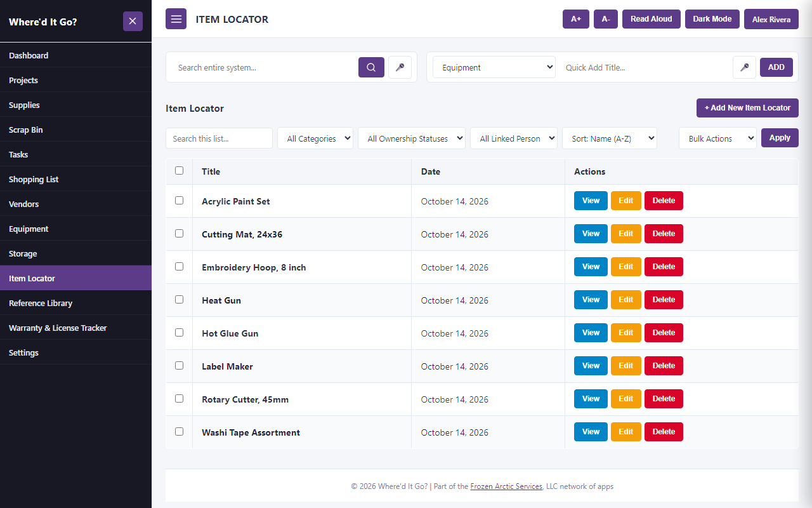The height and width of the screenshot is (508, 812).
Task: Open the Alex Rivera user menu
Action: 771,19
